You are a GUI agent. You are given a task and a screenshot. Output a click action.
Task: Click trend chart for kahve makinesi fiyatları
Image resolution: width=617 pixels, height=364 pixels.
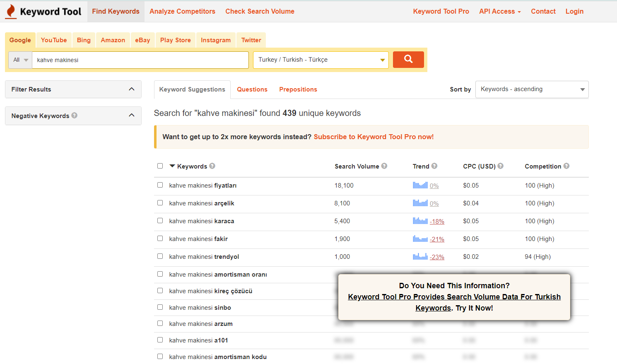(x=420, y=185)
